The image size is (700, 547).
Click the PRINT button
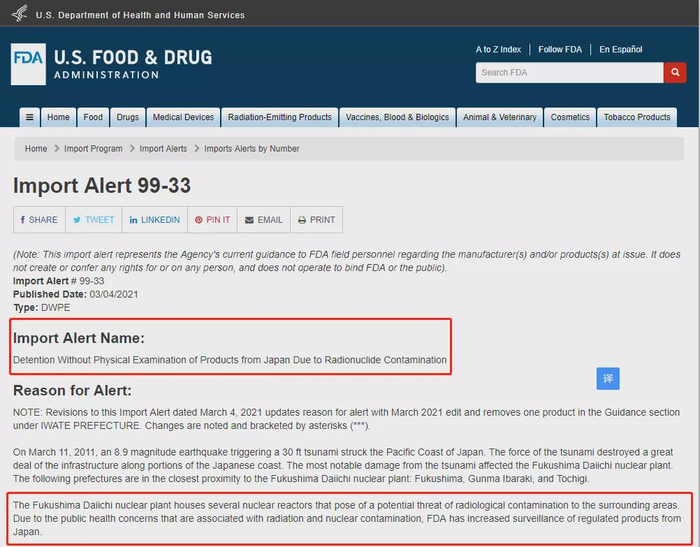tap(317, 220)
